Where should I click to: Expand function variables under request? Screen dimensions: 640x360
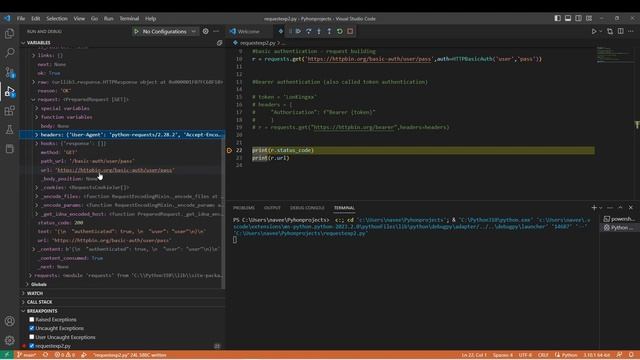pyautogui.click(x=37, y=117)
